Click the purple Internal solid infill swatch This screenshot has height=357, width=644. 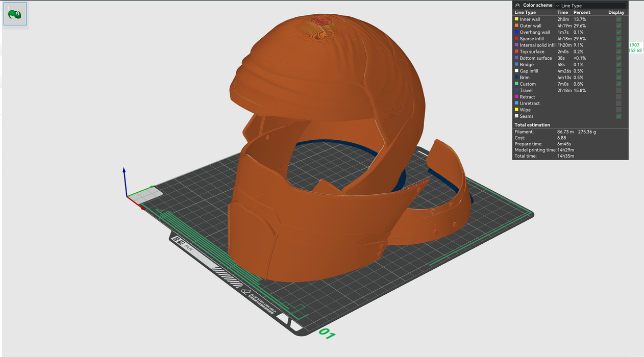tap(516, 45)
